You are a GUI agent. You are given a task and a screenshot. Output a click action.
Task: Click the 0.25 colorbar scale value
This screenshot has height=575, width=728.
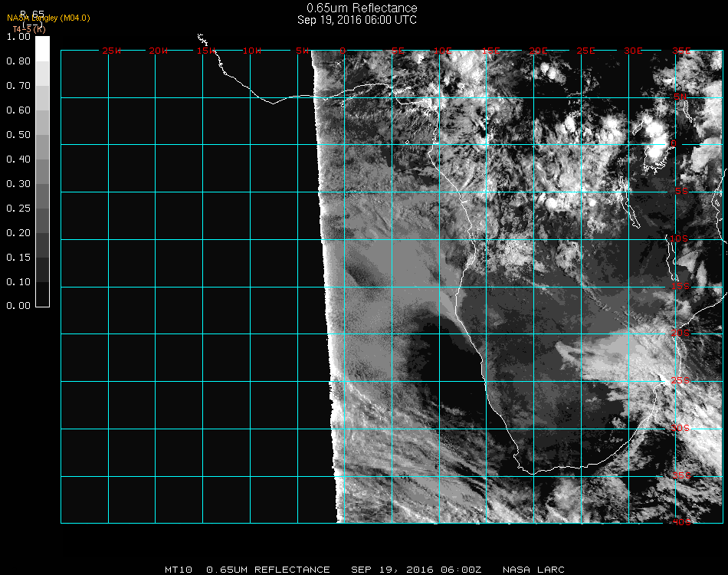18,209
